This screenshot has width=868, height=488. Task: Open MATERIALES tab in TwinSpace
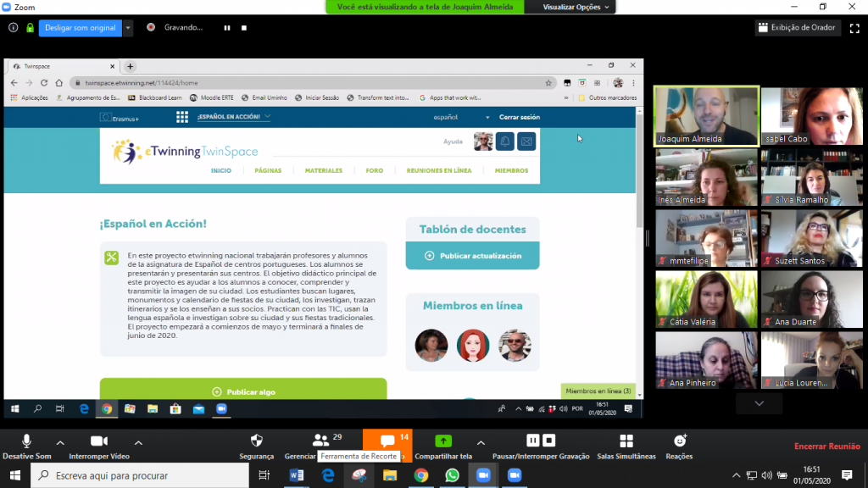(323, 170)
